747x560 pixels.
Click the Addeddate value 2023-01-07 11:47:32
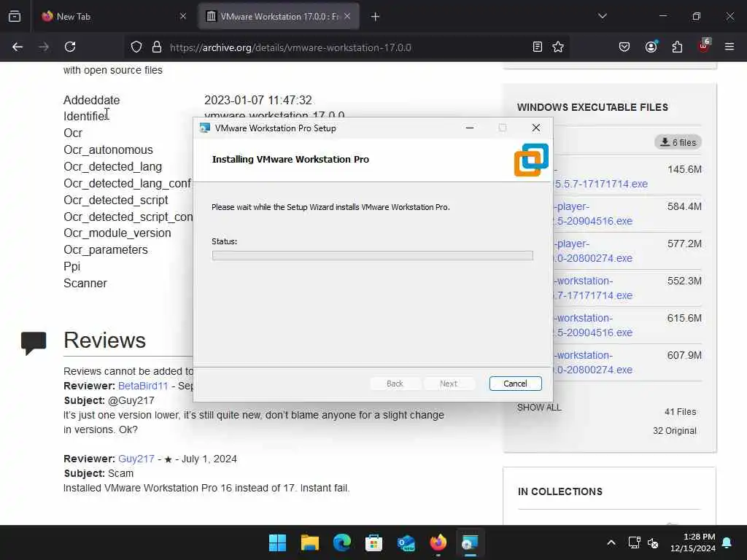pos(258,100)
